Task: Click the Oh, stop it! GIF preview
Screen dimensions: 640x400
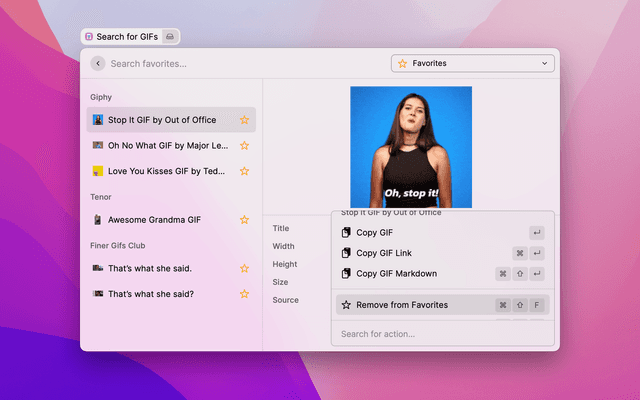Action: (x=411, y=147)
